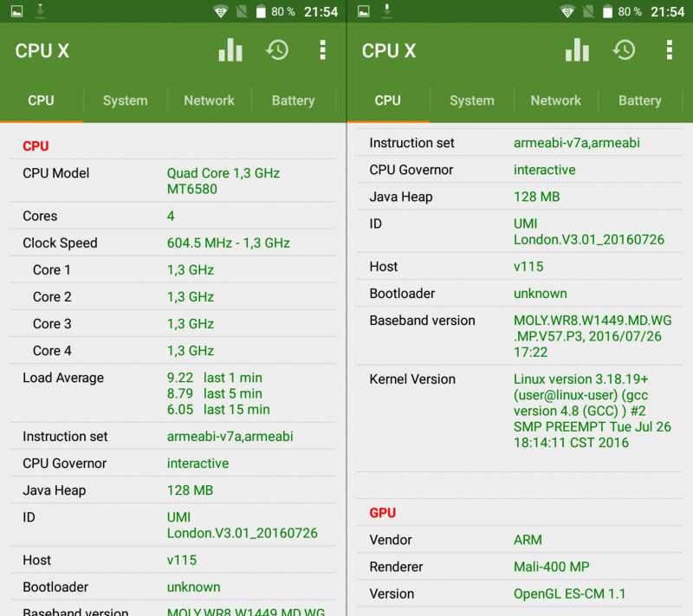Tap the history clock icon on the right screen
Screen dimensions: 693x616
pyautogui.click(x=624, y=50)
